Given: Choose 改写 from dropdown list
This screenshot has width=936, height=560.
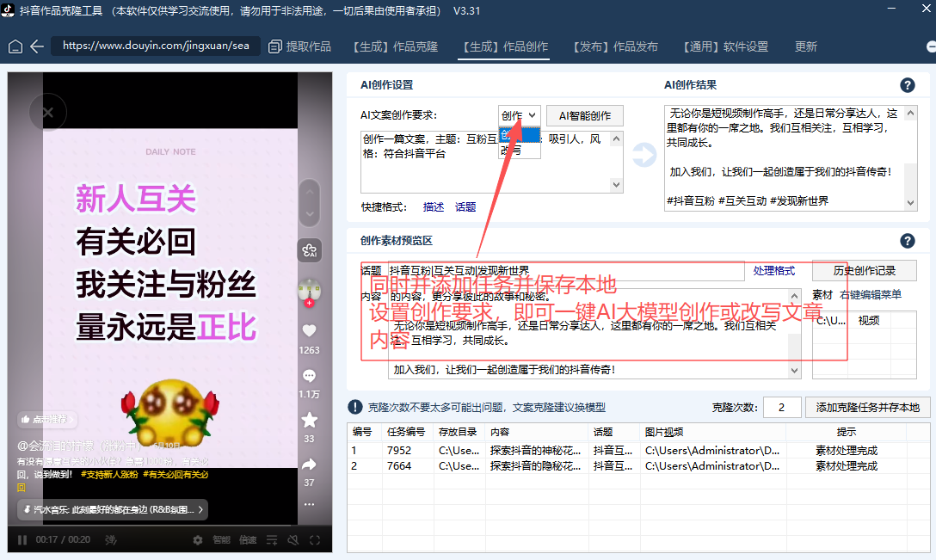Looking at the screenshot, I should point(520,151).
